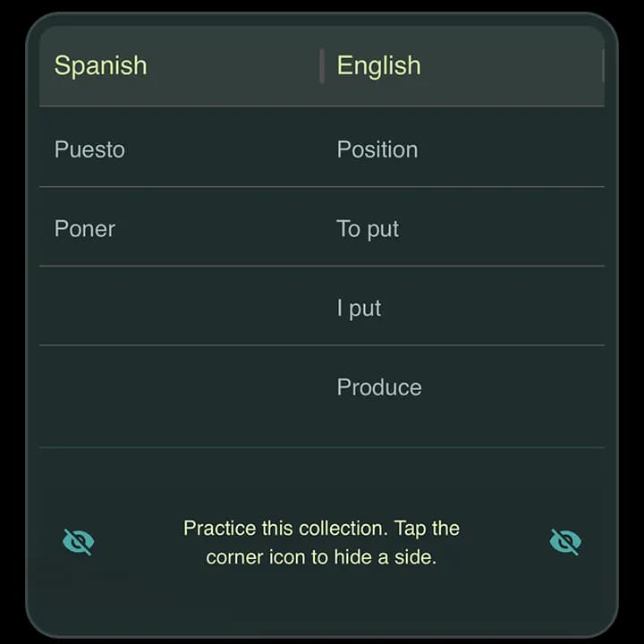Tap the translation Produce
The width and height of the screenshot is (644, 644).
(379, 387)
